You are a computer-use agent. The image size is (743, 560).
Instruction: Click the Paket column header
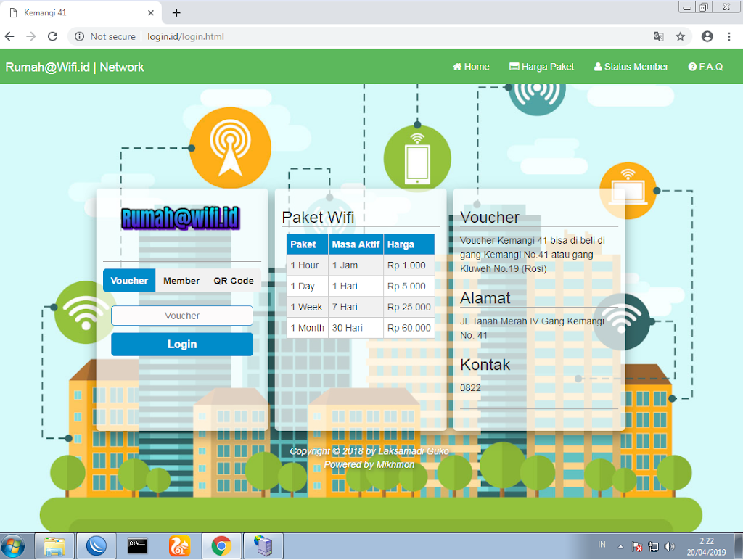pos(307,244)
